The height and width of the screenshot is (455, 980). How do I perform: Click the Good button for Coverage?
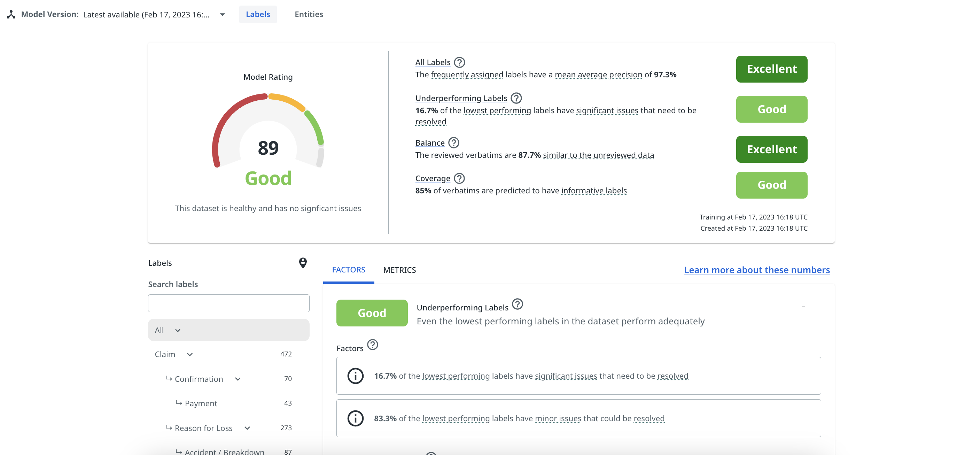771,185
